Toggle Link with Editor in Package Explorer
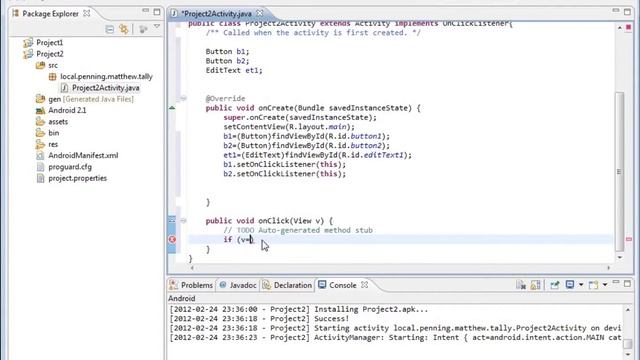The height and width of the screenshot is (360, 640). coord(124,29)
